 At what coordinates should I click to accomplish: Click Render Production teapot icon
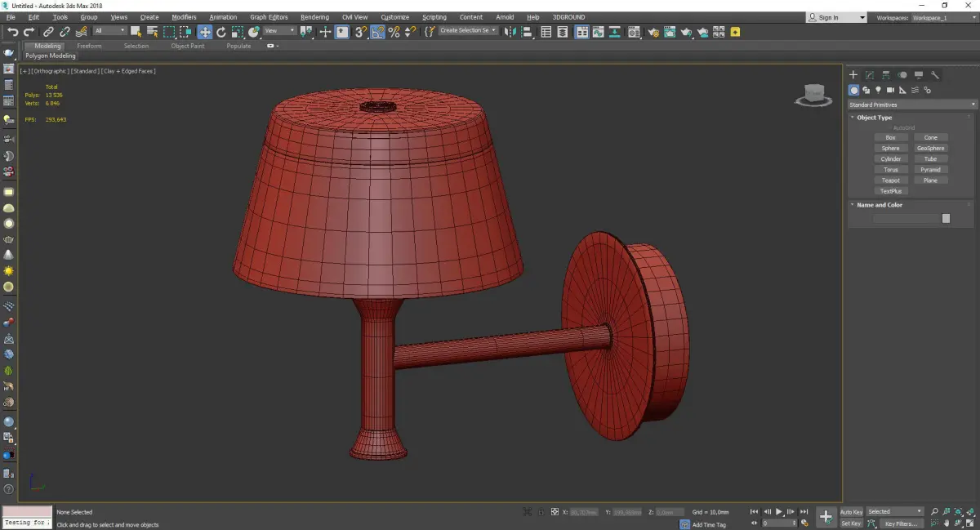pos(686,32)
